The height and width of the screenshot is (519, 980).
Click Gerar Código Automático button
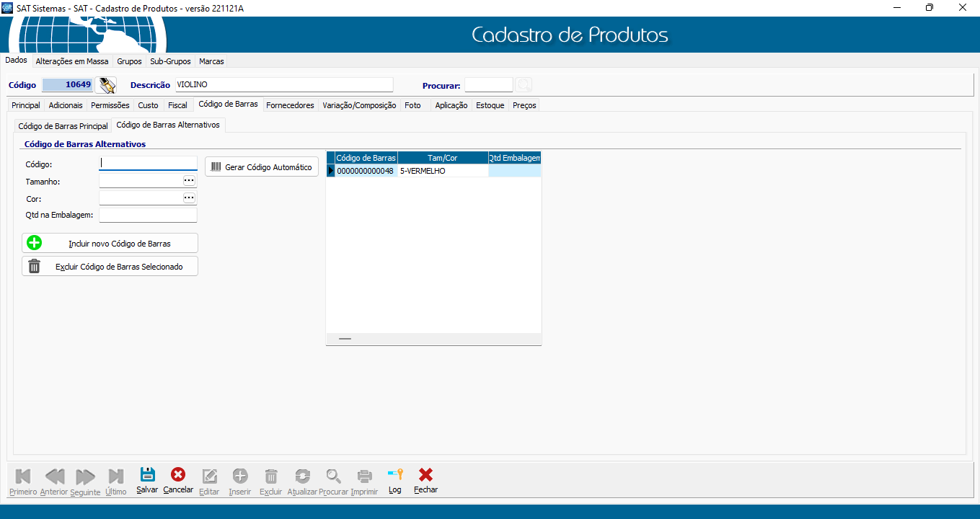pos(262,167)
